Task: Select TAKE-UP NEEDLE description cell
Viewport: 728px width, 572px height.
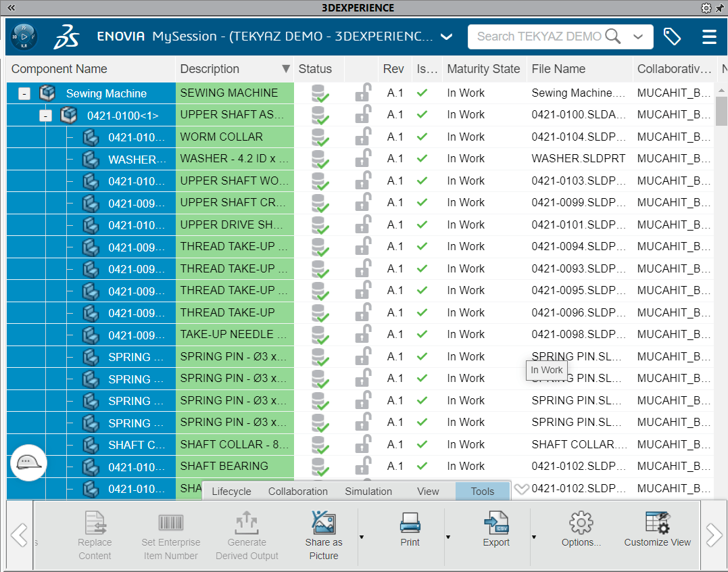Action: pos(235,334)
